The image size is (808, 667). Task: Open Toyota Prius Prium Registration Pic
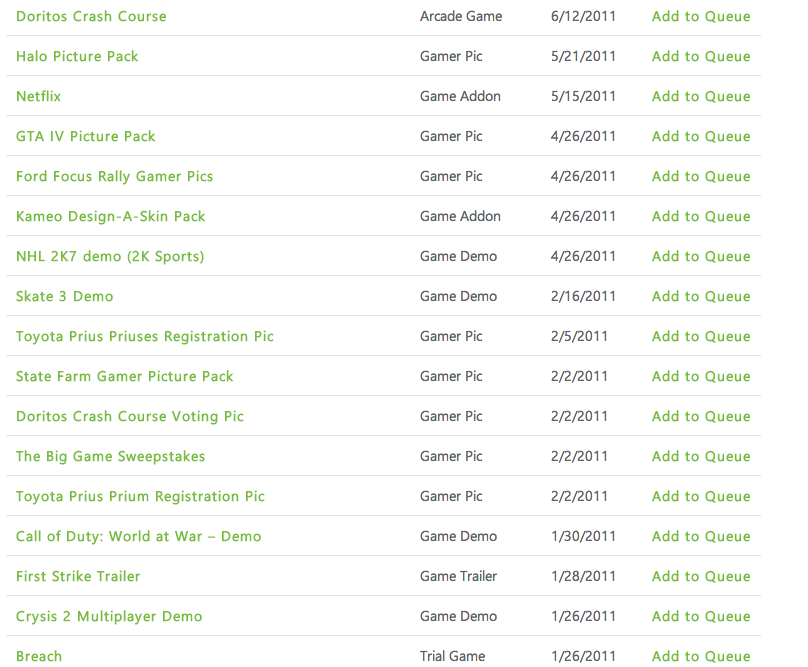click(x=140, y=496)
